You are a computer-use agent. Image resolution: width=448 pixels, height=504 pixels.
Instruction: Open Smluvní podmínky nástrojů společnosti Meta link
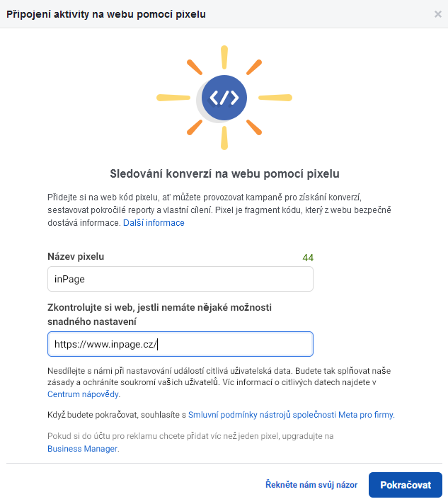(x=291, y=415)
